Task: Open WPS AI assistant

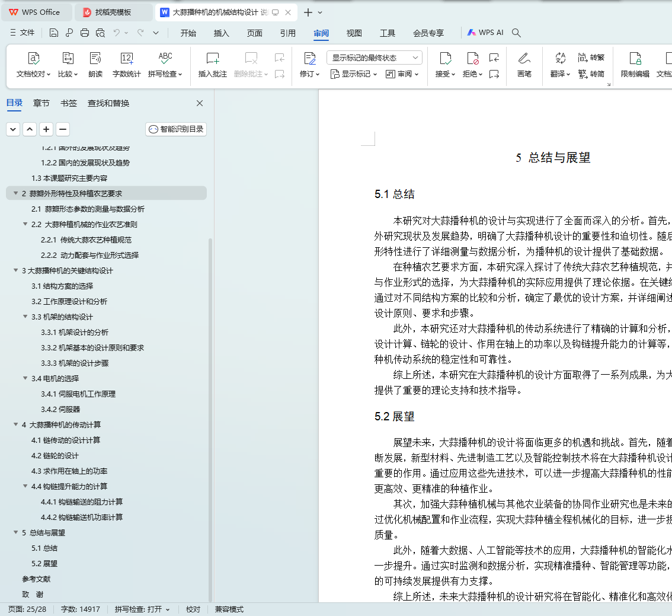Action: tap(485, 33)
